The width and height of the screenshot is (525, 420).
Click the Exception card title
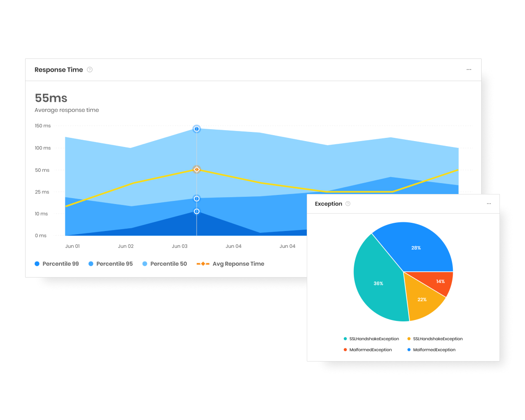tap(328, 204)
